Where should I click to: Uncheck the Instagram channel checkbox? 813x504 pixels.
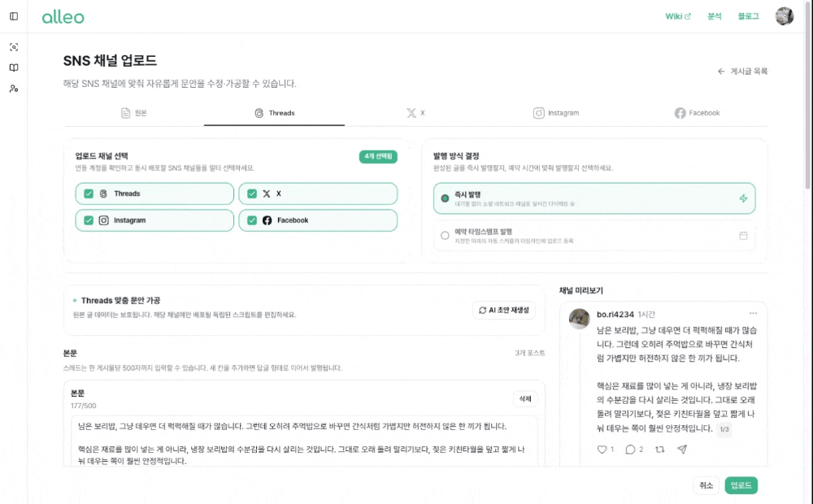pos(89,220)
